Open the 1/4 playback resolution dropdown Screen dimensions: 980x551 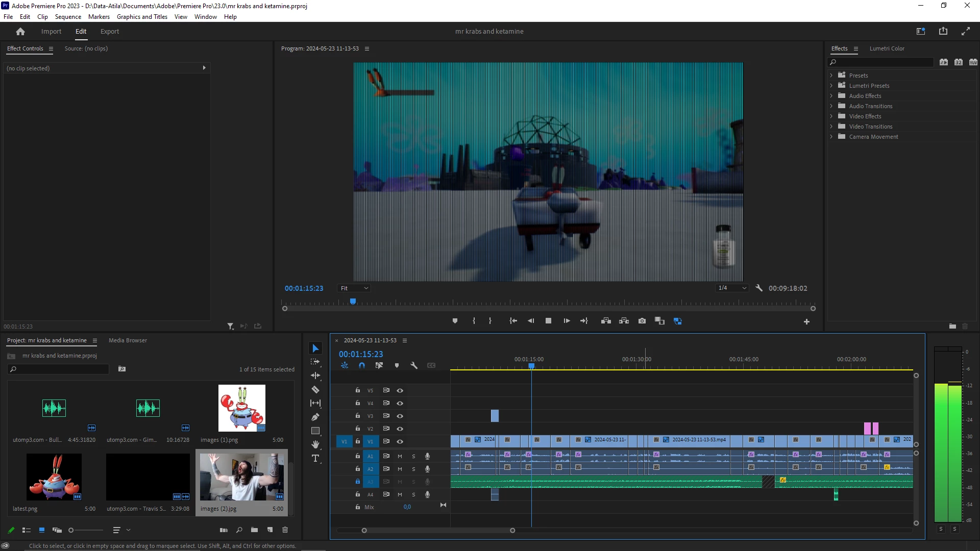732,288
